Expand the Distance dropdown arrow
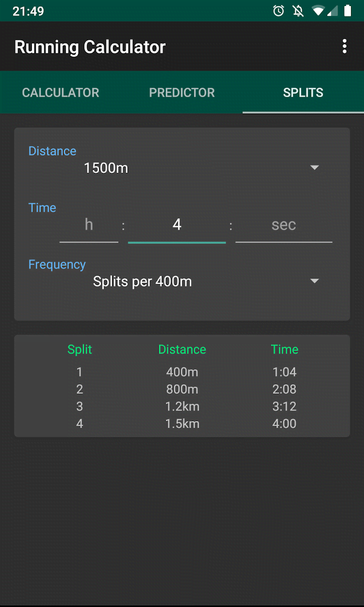 coord(314,168)
